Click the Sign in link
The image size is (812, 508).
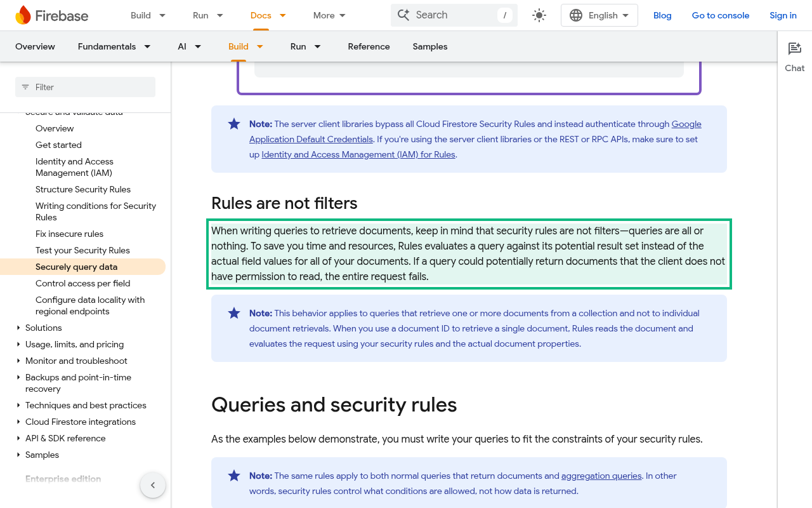click(783, 15)
